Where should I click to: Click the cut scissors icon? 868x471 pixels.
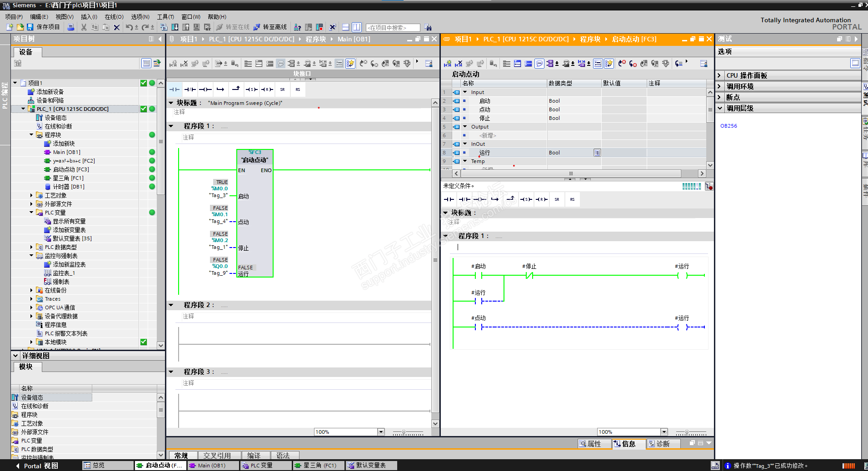[84, 27]
